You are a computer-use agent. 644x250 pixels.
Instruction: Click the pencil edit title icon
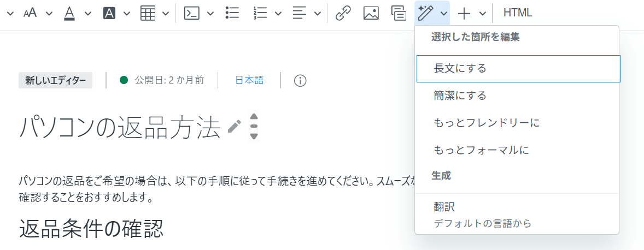pos(234,126)
